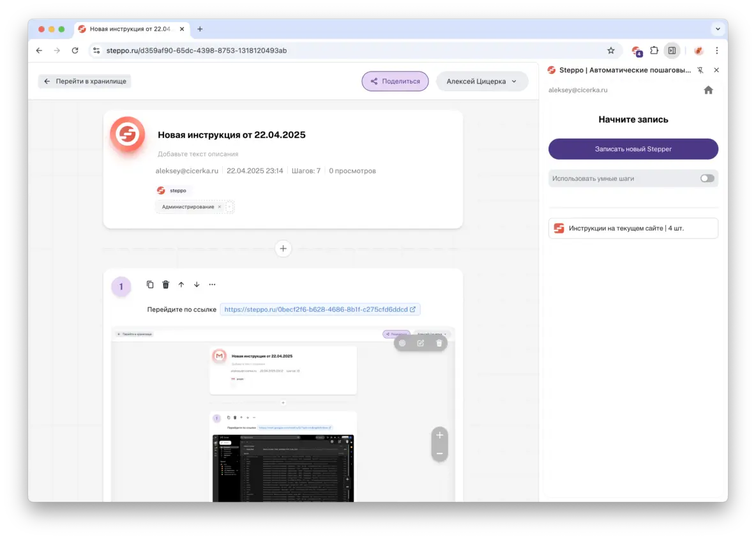Open the extensions puzzle icon

[654, 50]
